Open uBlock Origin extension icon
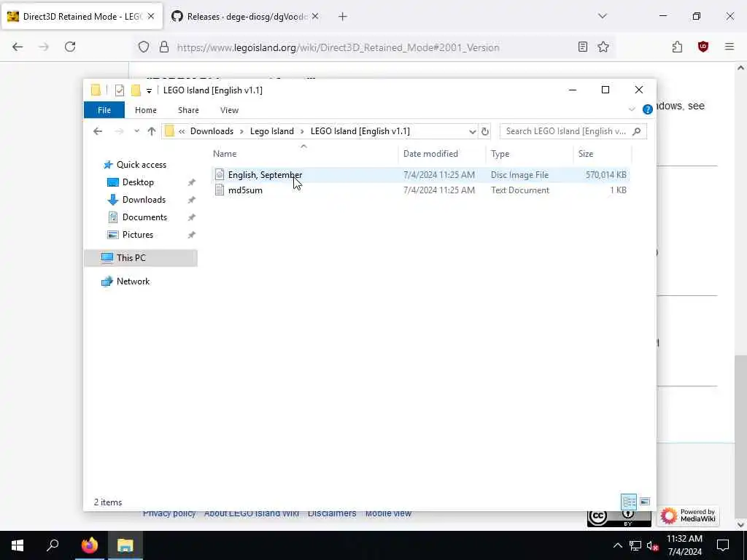 (x=703, y=47)
